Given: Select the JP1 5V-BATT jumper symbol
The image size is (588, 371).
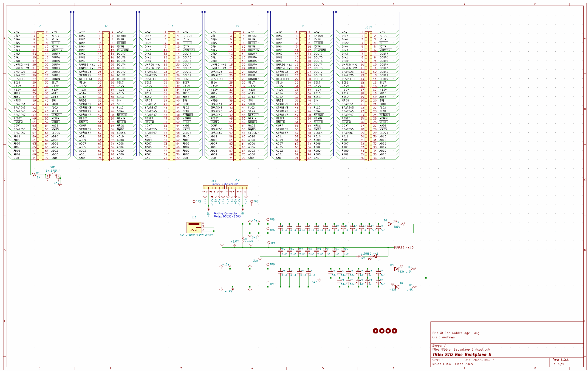Looking at the screenshot, I should [x=243, y=240].
